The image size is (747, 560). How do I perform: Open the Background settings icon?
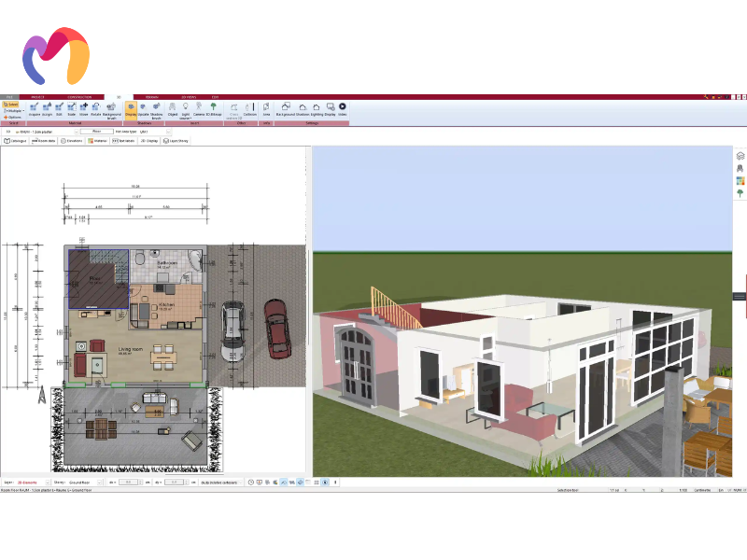click(286, 109)
